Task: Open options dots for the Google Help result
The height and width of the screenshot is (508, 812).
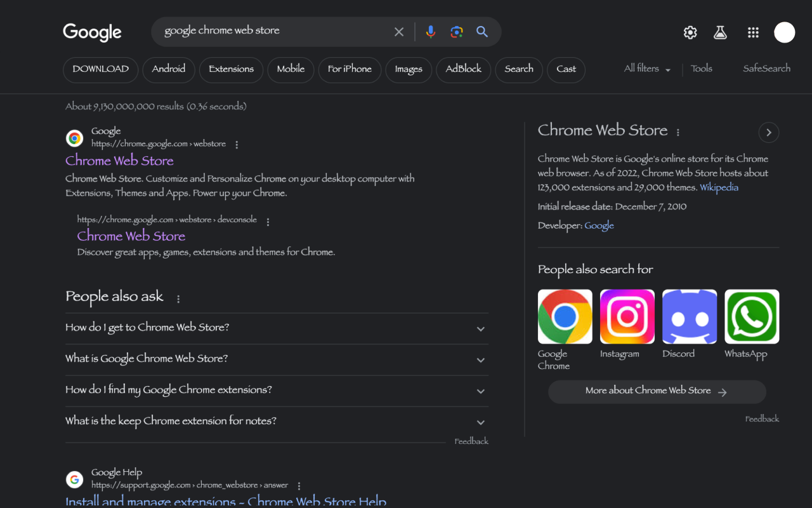Action: [299, 486]
